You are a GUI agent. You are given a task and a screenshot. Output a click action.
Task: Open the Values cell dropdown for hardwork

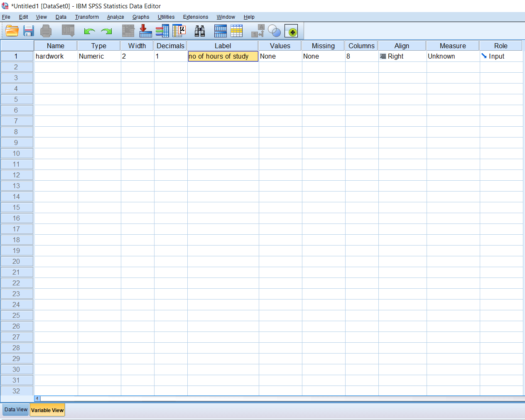(x=280, y=56)
